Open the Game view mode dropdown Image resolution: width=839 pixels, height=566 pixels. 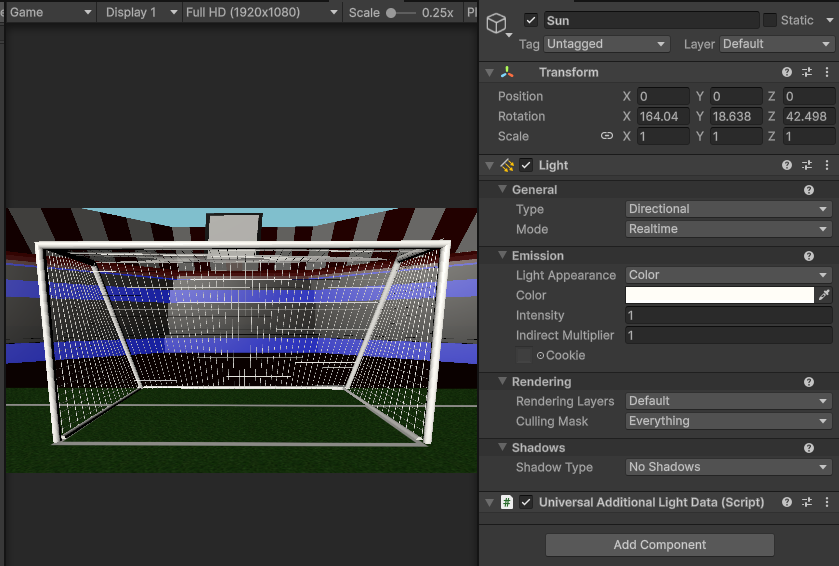50,12
